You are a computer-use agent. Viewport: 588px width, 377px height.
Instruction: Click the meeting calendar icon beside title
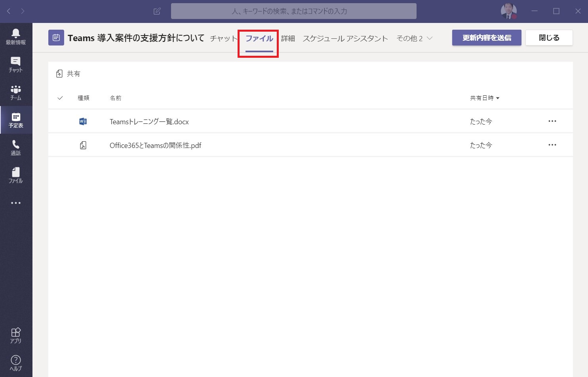point(56,38)
